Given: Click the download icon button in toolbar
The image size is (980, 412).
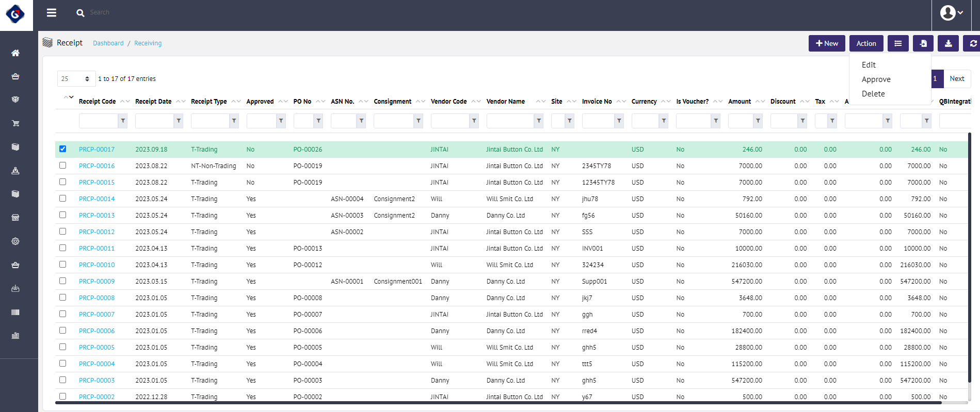Looking at the screenshot, I should tap(948, 44).
